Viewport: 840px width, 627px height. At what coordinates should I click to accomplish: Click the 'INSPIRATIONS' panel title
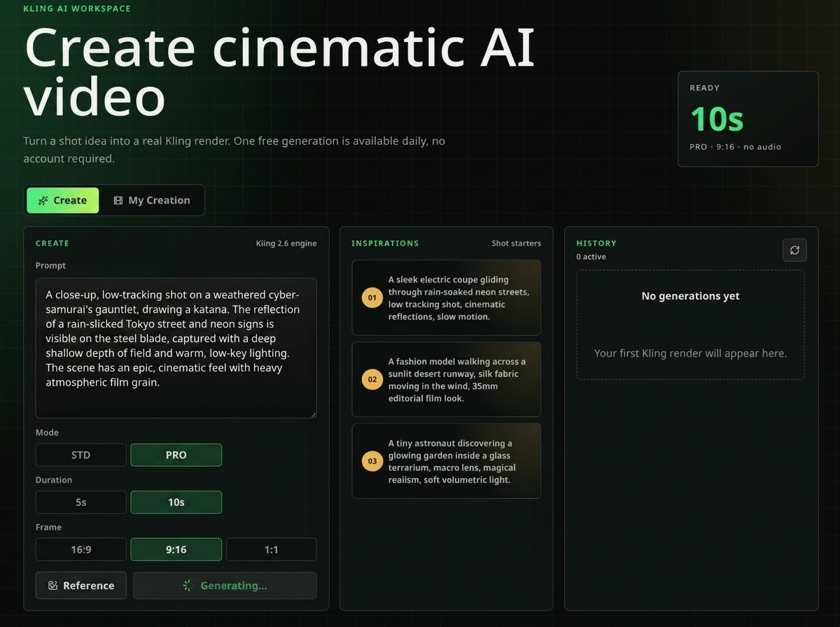pyautogui.click(x=385, y=244)
